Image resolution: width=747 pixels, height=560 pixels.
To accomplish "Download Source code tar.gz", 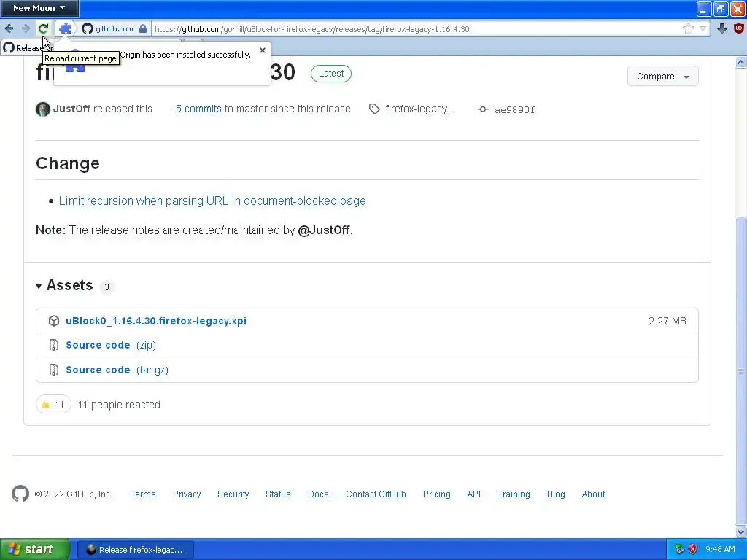I will pyautogui.click(x=117, y=370).
